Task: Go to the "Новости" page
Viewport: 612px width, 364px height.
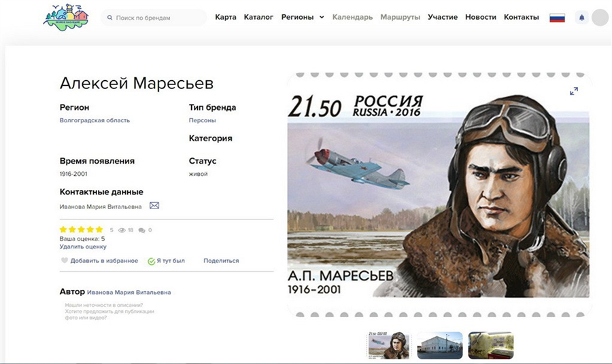Action: 481,17
